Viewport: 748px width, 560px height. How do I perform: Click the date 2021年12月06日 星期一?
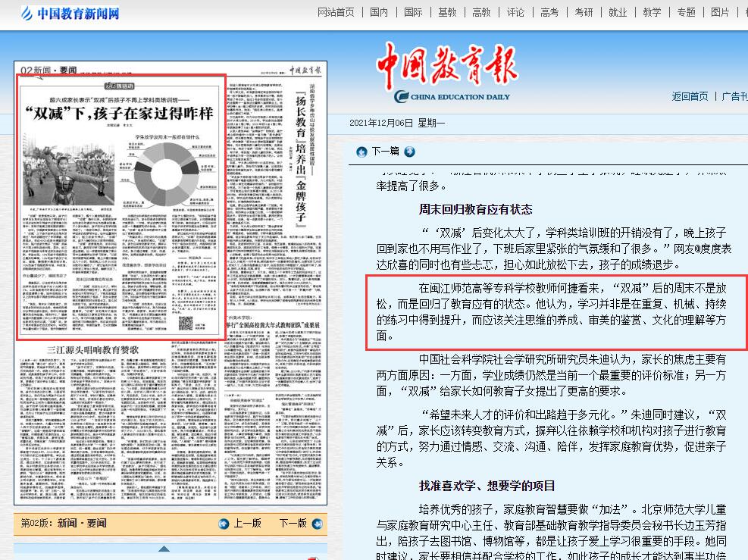pos(397,123)
